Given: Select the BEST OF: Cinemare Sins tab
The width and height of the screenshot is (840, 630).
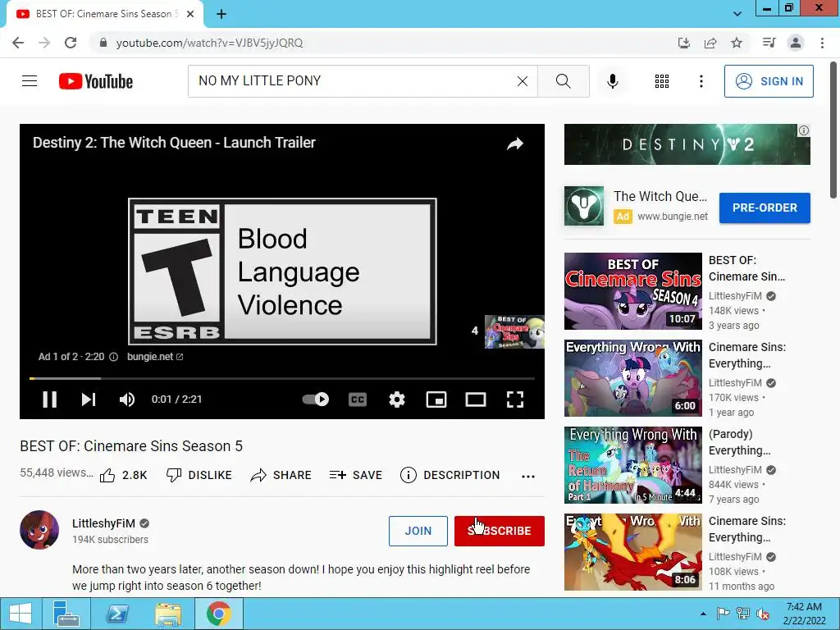Looking at the screenshot, I should 105,14.
